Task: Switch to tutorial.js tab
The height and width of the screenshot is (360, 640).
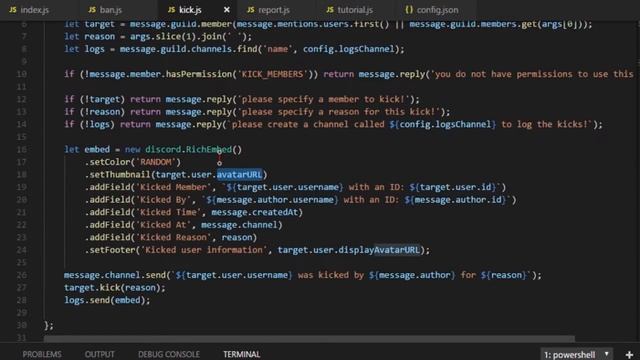Action: pyautogui.click(x=350, y=10)
